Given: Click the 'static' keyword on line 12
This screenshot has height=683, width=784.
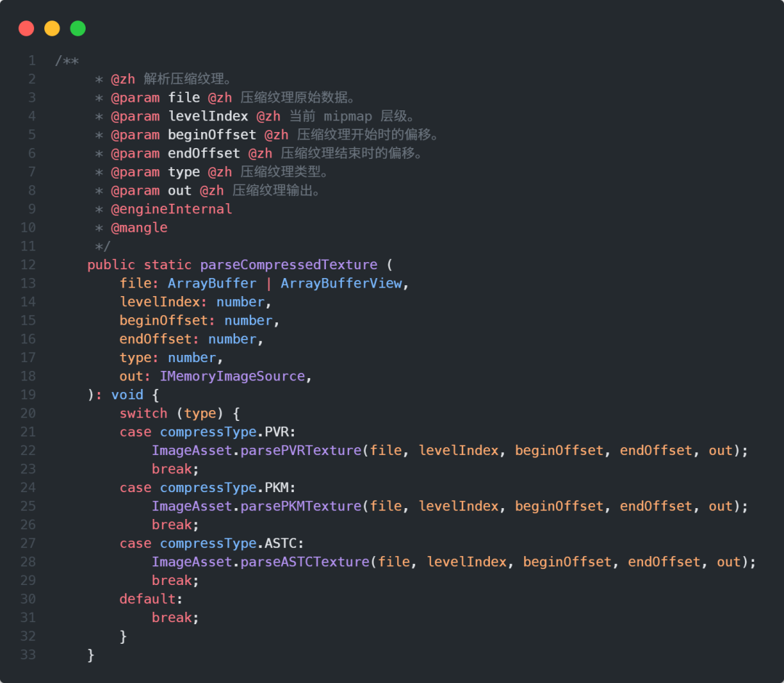Looking at the screenshot, I should pos(168,264).
